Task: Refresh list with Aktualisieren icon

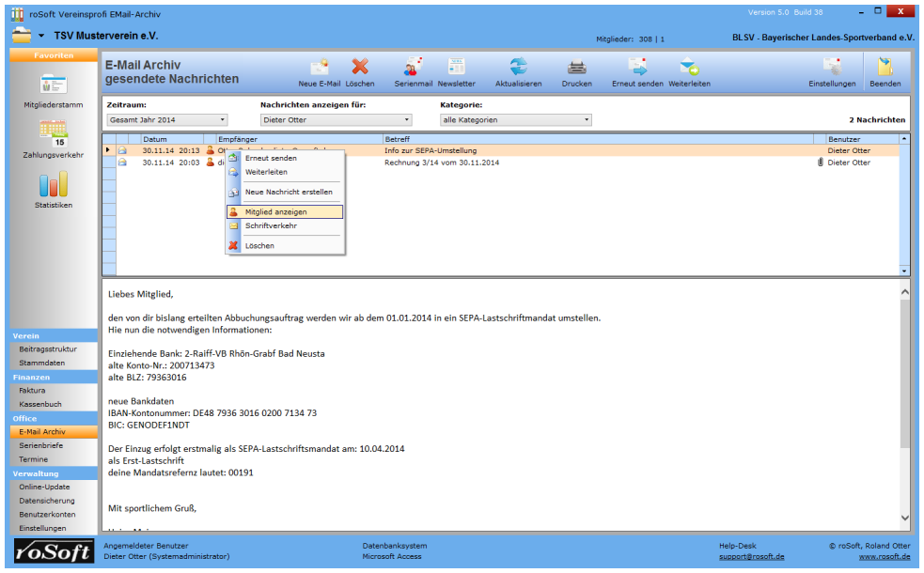Action: point(519,67)
